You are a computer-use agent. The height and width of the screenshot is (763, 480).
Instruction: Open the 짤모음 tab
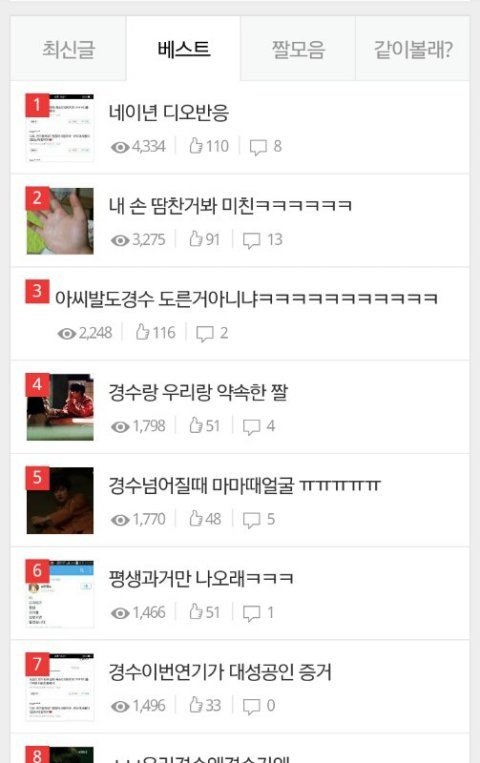298,49
